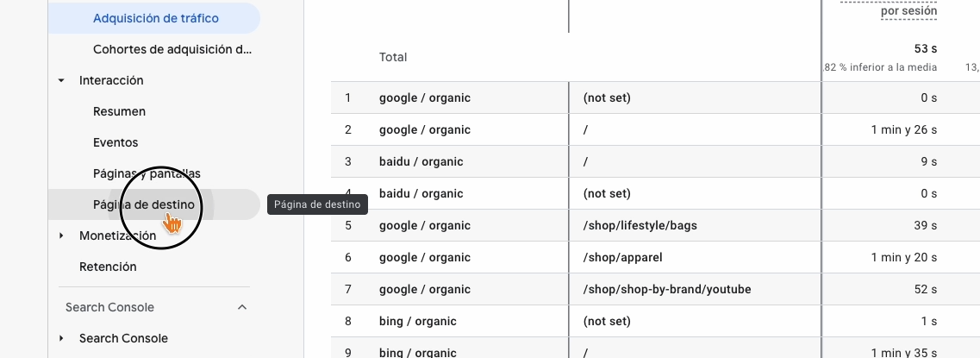Viewport: 980px width, 358px height.
Task: Expand the Search Console sub-item arrow
Action: 61,338
